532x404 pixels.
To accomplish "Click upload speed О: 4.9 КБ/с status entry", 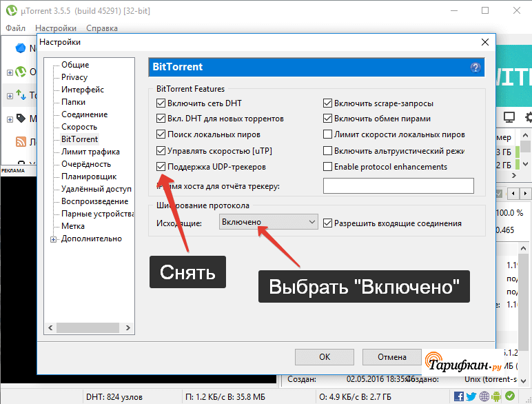I will click(x=355, y=397).
